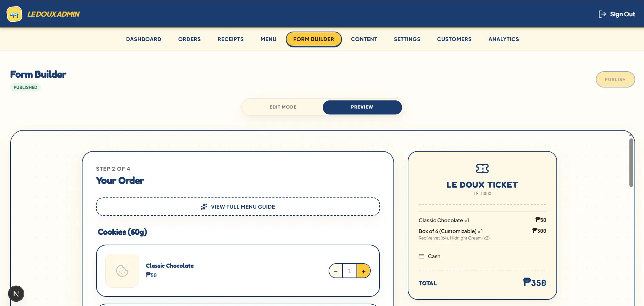View the Analytics tab

[503, 39]
